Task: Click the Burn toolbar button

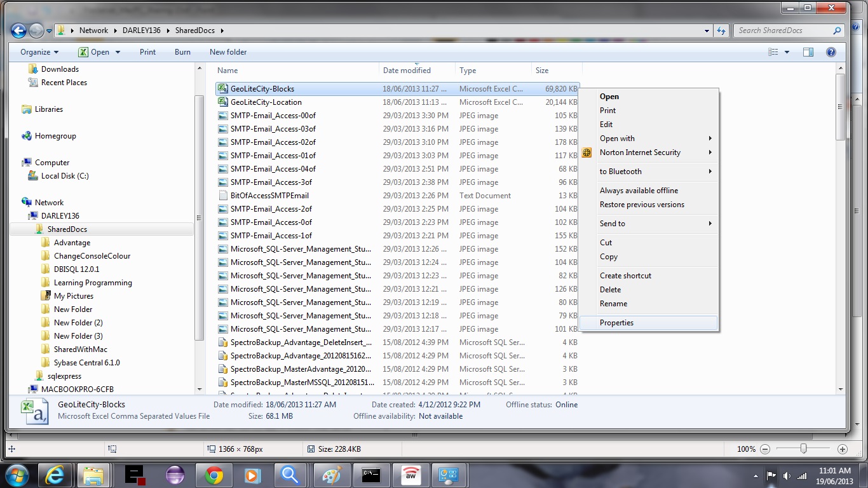Action: coord(182,52)
